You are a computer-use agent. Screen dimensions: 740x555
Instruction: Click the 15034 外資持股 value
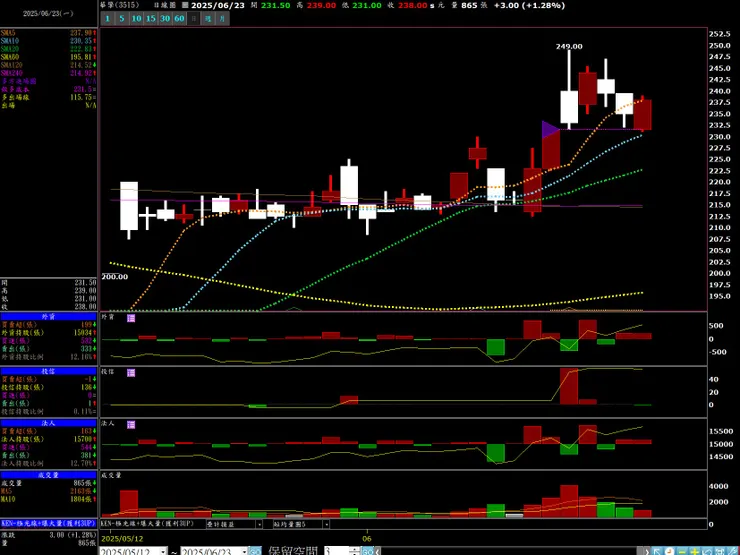click(82, 333)
